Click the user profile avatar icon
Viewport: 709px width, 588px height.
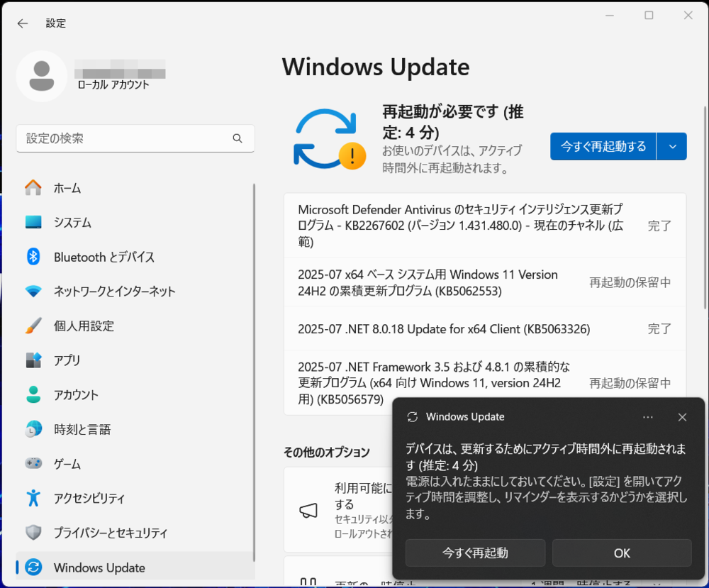tap(42, 76)
